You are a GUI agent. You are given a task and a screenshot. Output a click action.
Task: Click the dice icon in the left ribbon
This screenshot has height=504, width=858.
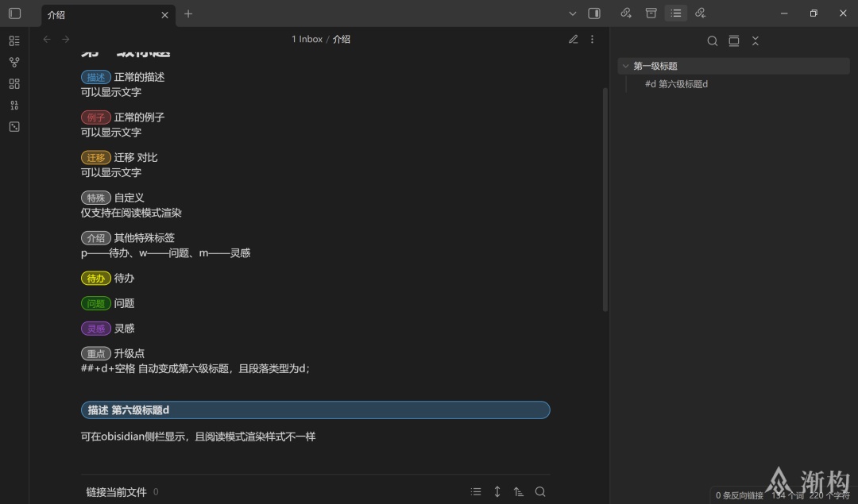[14, 126]
